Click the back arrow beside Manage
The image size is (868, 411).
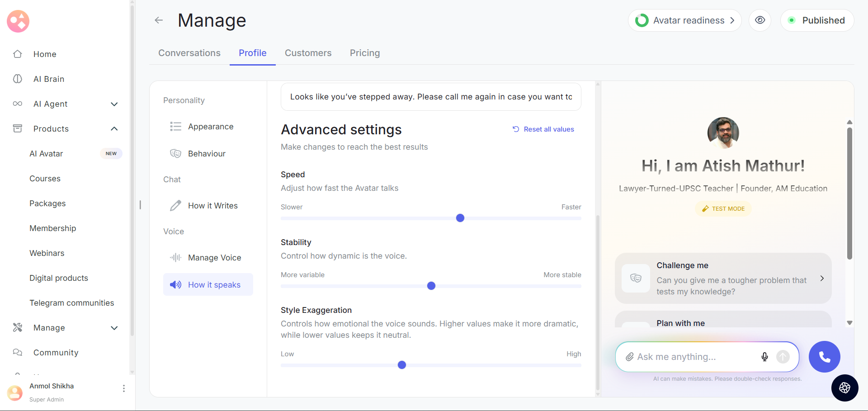(x=159, y=20)
